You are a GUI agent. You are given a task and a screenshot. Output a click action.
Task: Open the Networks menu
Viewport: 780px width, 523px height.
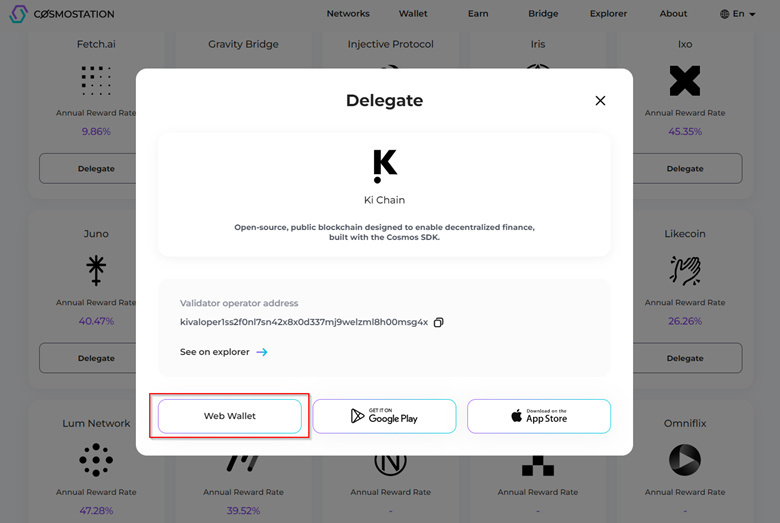click(x=348, y=13)
